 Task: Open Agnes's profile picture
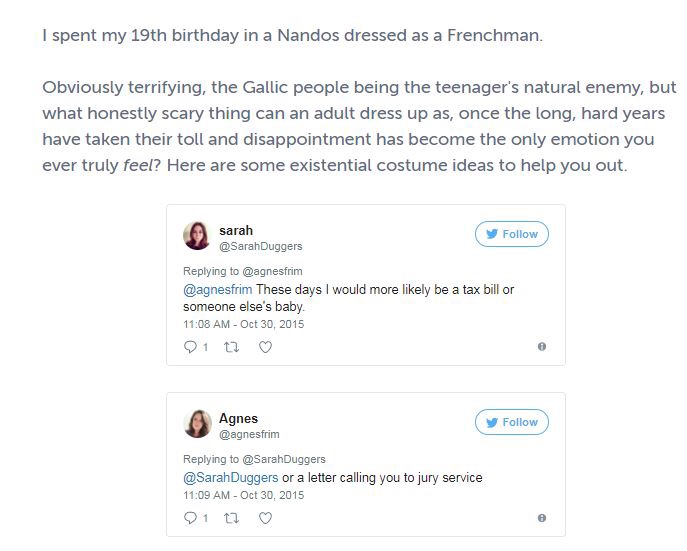tap(197, 424)
